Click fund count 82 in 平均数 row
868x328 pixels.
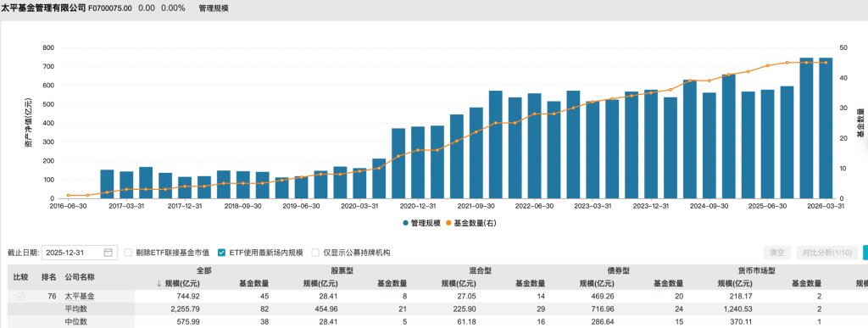[x=264, y=309]
